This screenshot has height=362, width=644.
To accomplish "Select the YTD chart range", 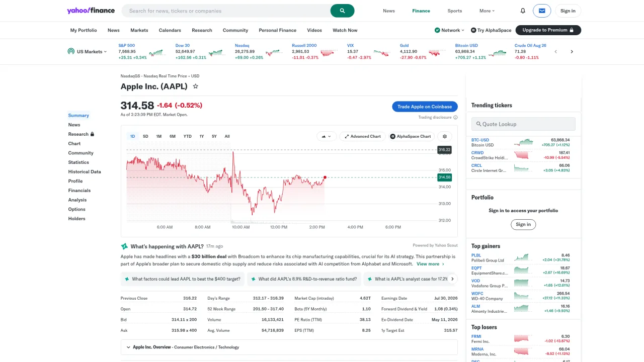I will (187, 136).
